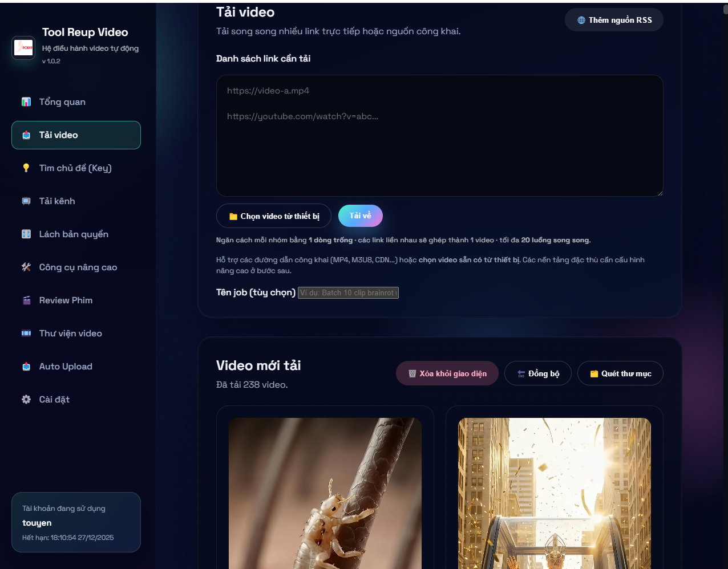Select the Tải video sidebar item
Screen dimensions: 728x569
coord(76,135)
